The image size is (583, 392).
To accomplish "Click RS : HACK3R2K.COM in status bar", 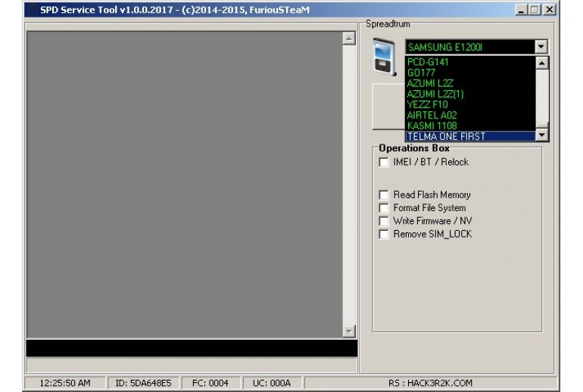I will 430,383.
